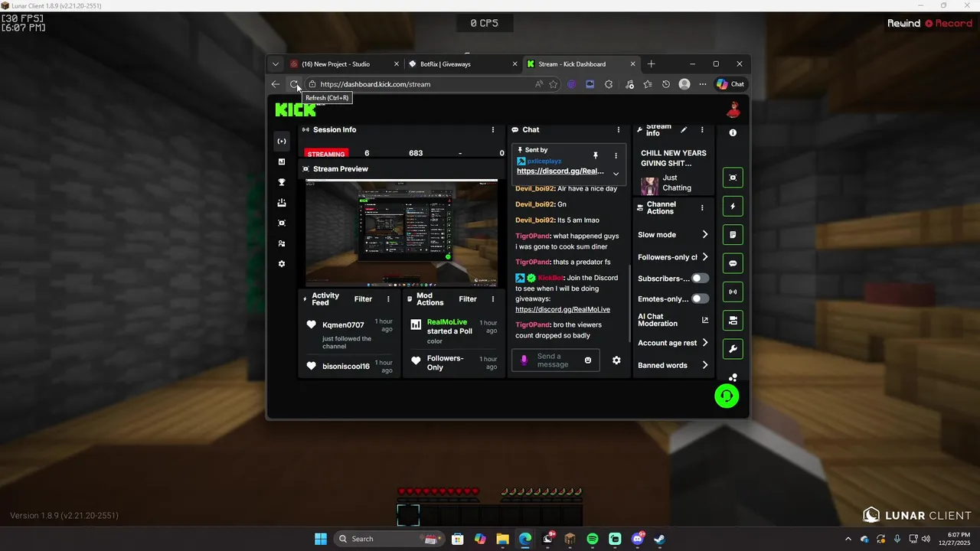Click the pin icon on pinned message
The width and height of the screenshot is (980, 551).
(596, 155)
